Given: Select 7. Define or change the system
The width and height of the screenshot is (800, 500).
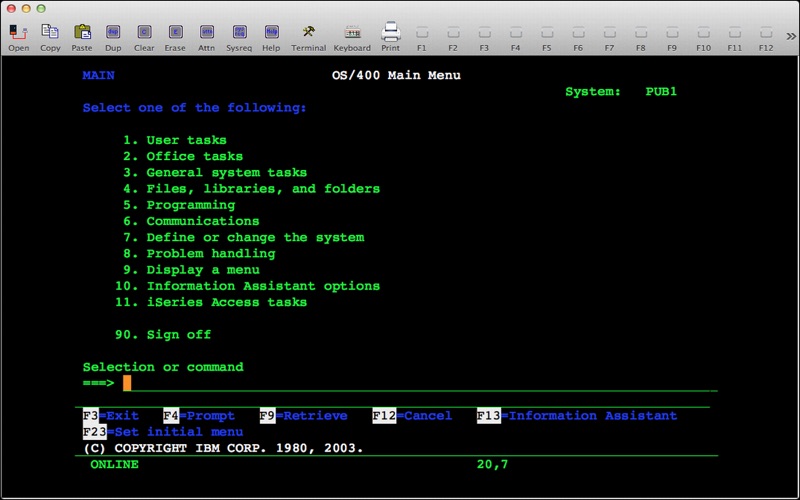Looking at the screenshot, I should [243, 237].
